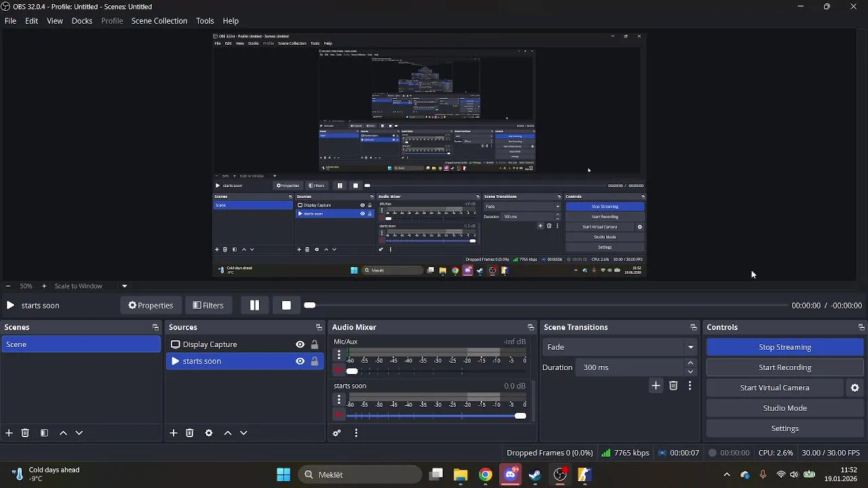Open the Fade transition dropdown

[x=620, y=347]
